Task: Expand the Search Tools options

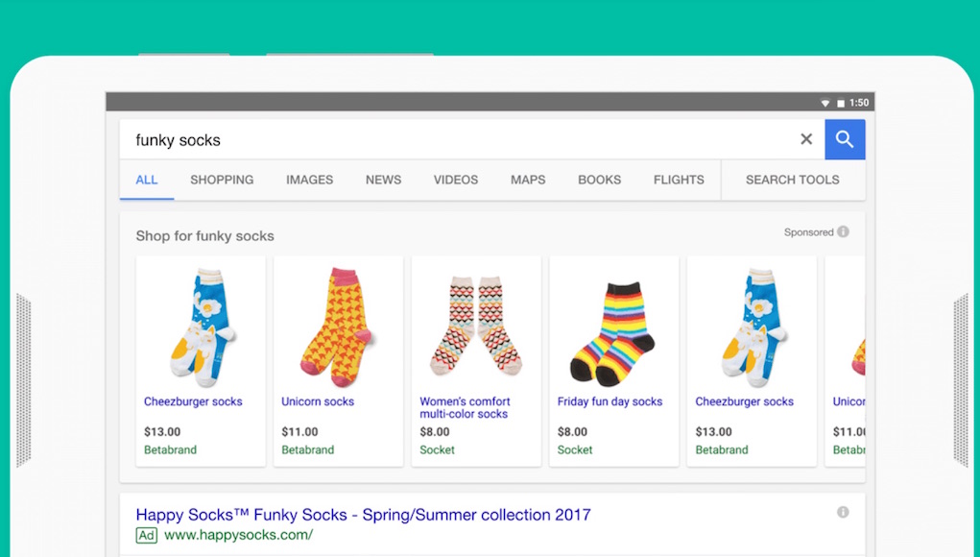Action: (x=792, y=180)
